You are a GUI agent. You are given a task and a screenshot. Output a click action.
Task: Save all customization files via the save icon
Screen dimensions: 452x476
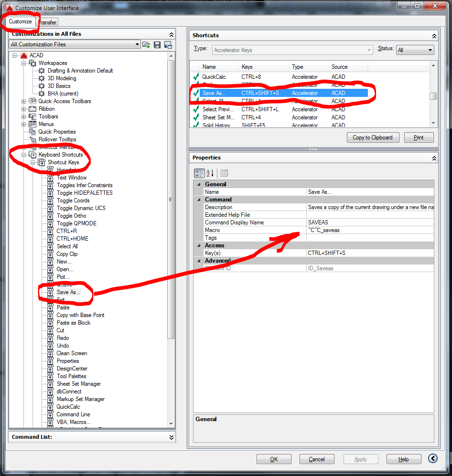coord(157,44)
